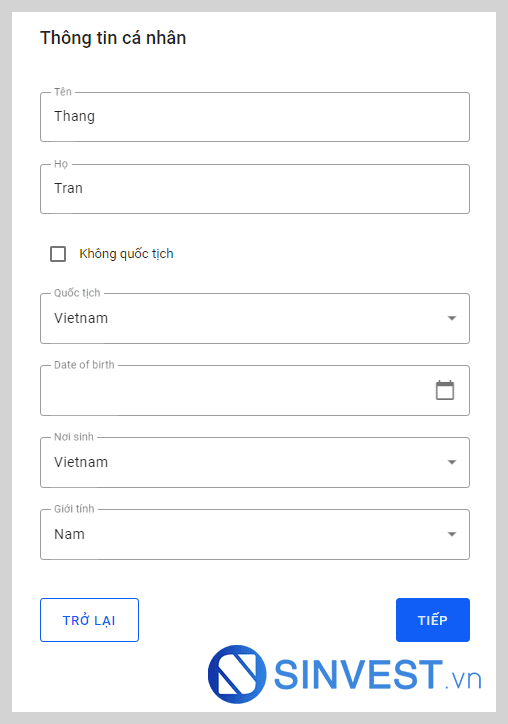Expand the Quốc tịch dropdown arrow
The image size is (508, 724).
[x=452, y=318]
